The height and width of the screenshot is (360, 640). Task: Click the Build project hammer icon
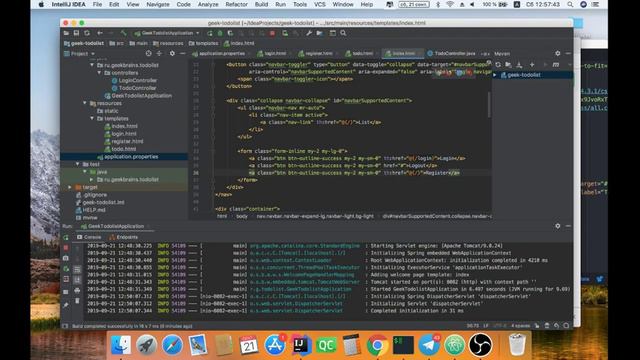(124, 33)
